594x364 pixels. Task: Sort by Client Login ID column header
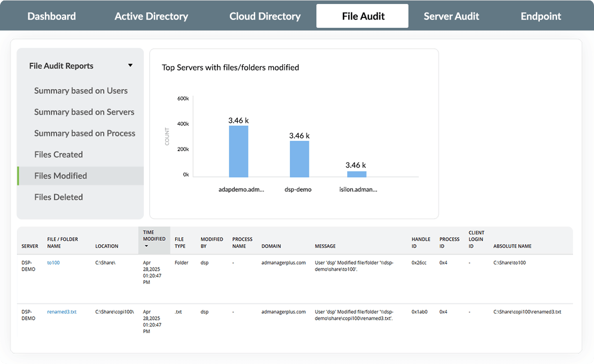pos(476,239)
